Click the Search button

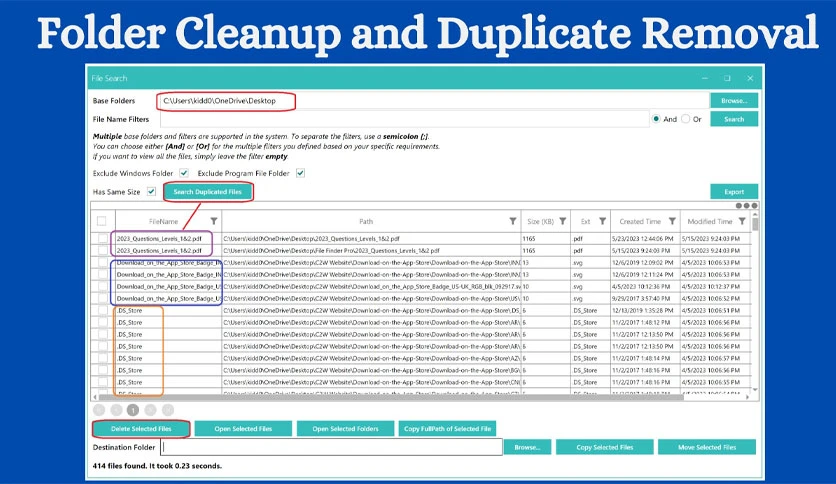734,119
